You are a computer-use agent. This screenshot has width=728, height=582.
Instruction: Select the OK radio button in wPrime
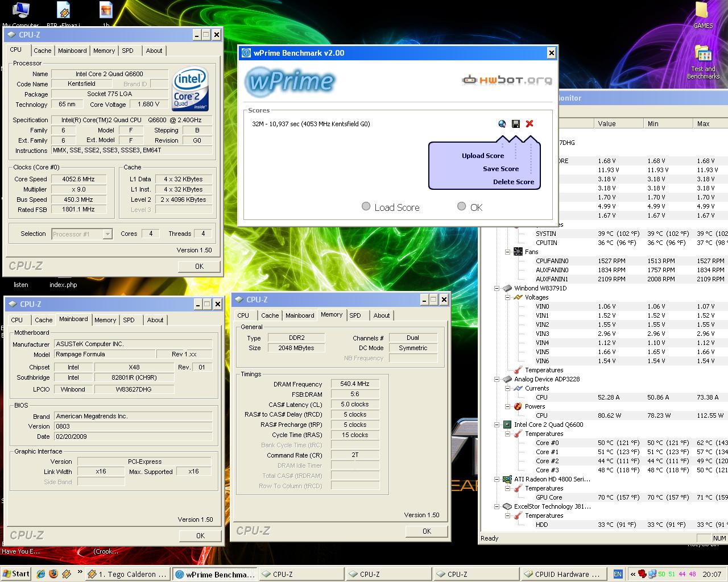(462, 207)
